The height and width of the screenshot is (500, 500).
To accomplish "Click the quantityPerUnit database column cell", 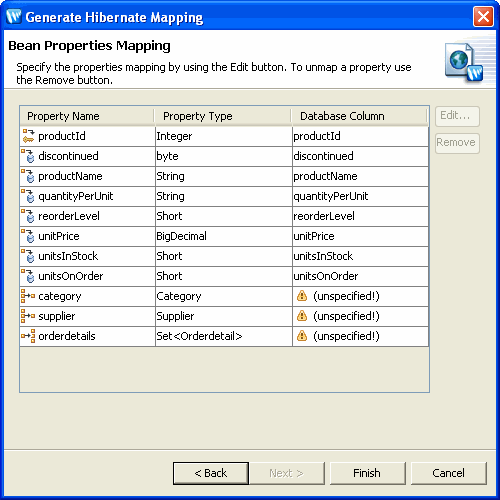I will pos(360,196).
